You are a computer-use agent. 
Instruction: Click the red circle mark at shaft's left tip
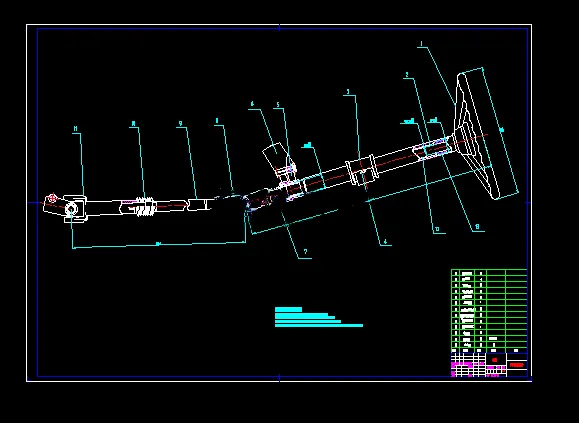coord(52,198)
